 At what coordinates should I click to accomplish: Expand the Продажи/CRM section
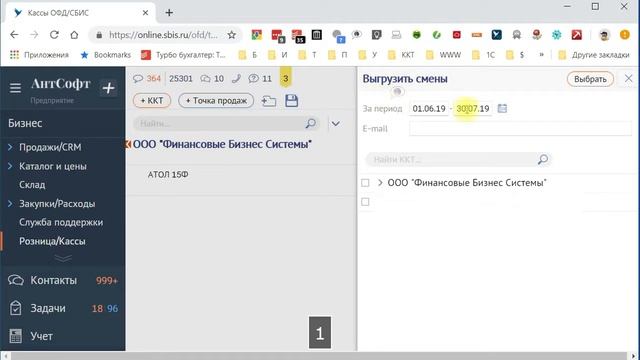point(10,147)
